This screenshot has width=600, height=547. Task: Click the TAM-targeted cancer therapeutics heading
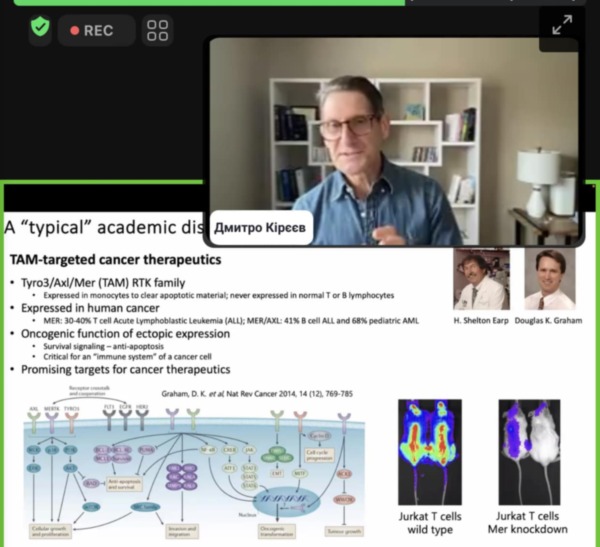(x=115, y=260)
